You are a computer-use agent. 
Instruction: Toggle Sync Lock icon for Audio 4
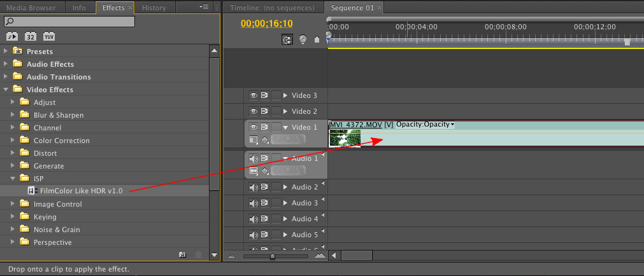click(x=264, y=219)
